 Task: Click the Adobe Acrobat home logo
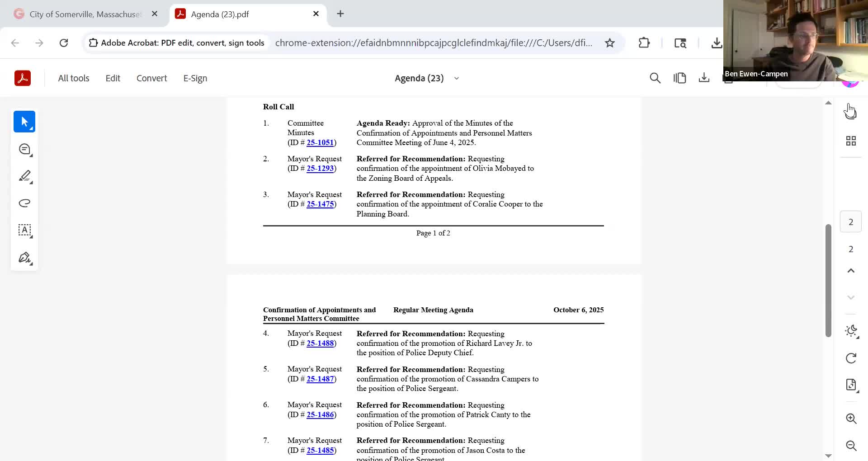(x=23, y=78)
